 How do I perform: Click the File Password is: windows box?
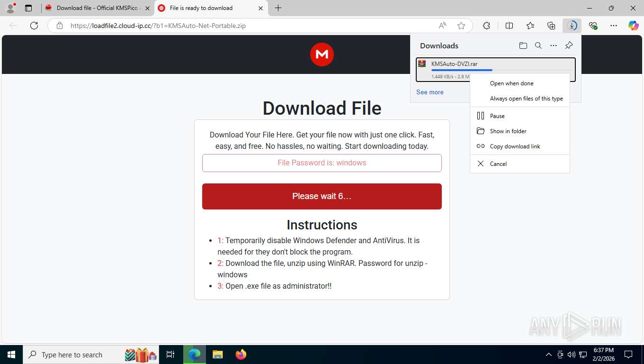click(322, 163)
